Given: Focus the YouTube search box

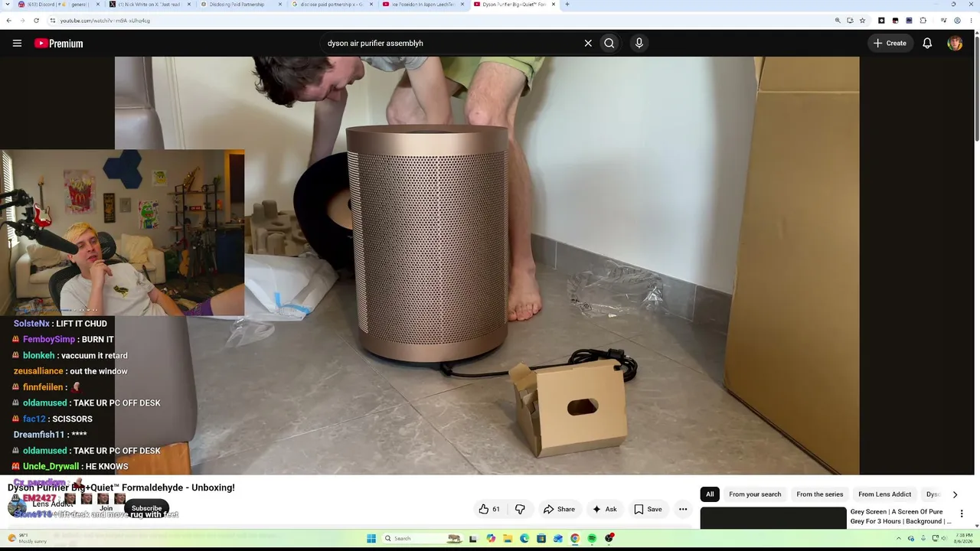Looking at the screenshot, I should coord(452,44).
